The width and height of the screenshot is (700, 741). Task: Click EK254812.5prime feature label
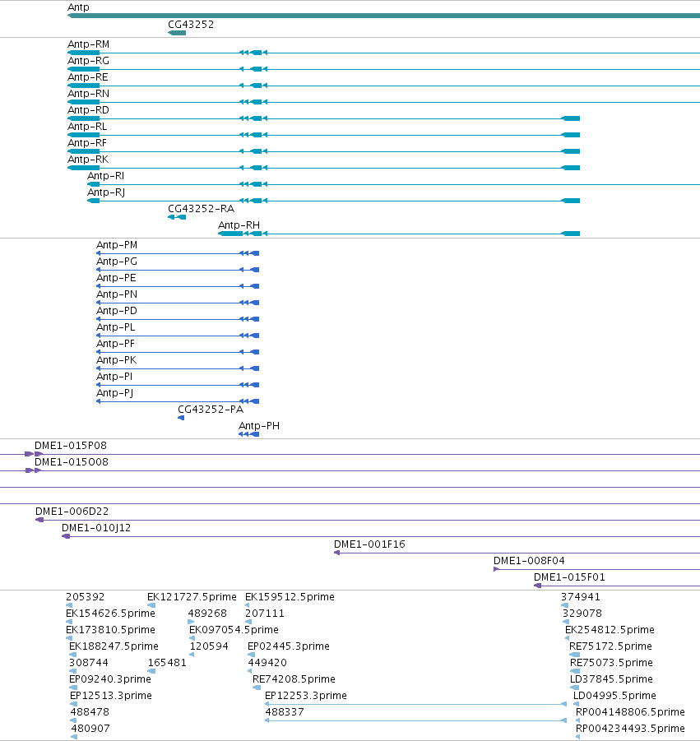(610, 630)
